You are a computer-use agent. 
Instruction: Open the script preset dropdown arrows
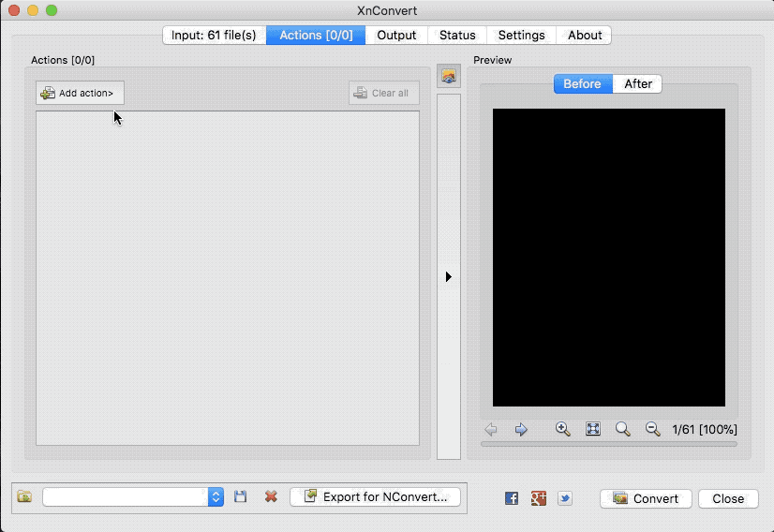pos(216,497)
